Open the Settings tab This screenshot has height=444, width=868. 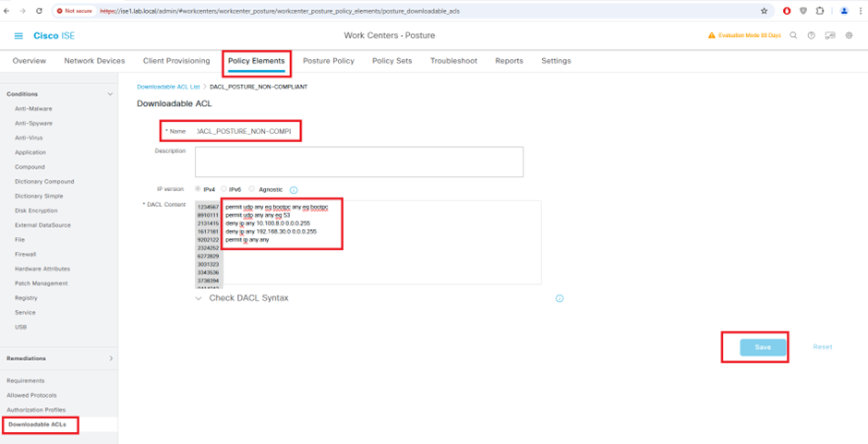(x=556, y=61)
